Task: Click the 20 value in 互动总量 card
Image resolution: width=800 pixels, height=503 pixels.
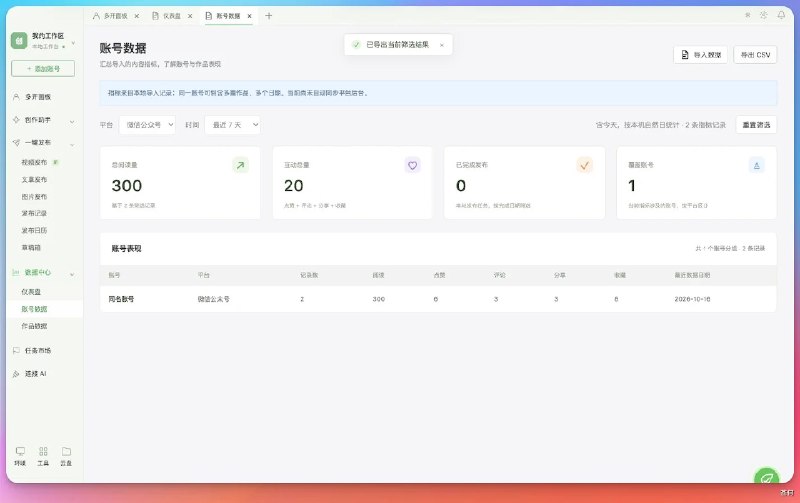Action: (293, 186)
